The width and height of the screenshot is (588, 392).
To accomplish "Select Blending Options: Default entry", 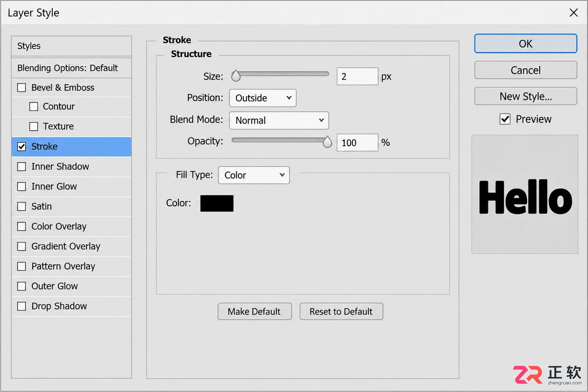I will 71,68.
